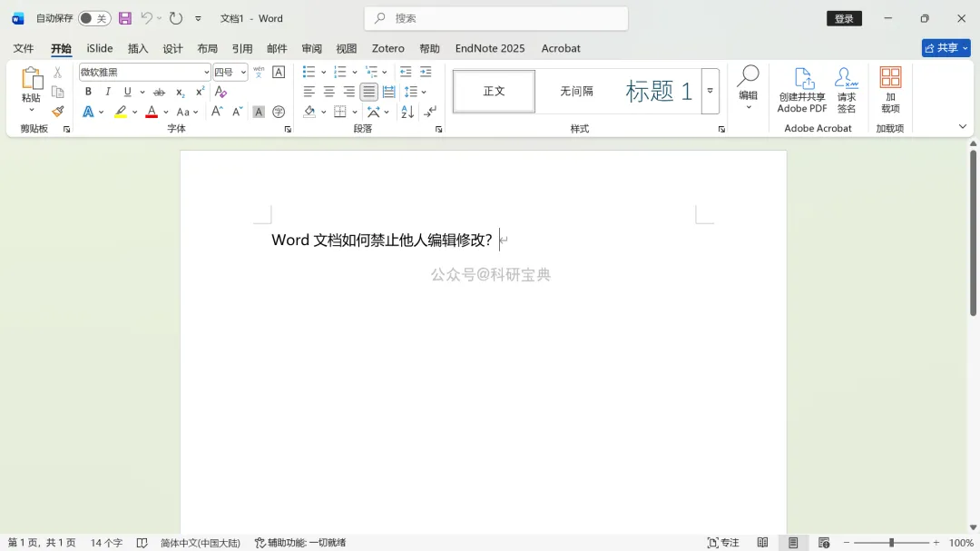Open font dialog launcher

(x=288, y=130)
